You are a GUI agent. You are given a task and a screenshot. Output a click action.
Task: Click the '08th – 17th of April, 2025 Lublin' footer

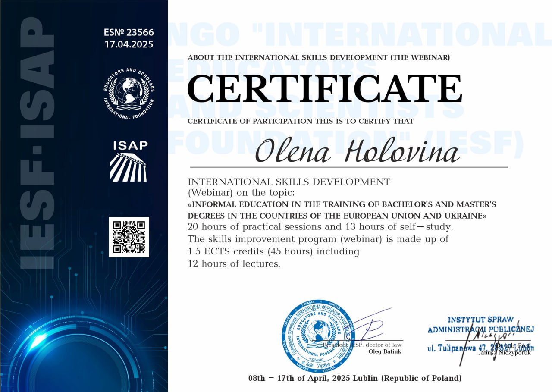pyautogui.click(x=355, y=378)
